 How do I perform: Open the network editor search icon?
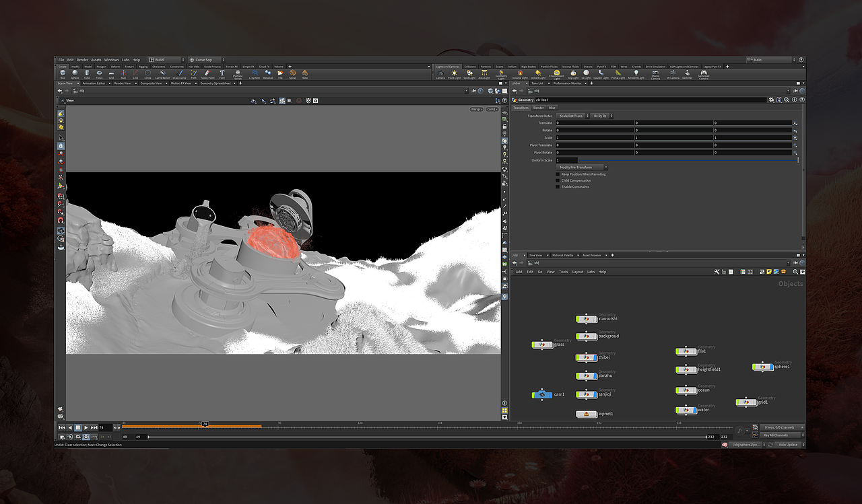[x=795, y=272]
